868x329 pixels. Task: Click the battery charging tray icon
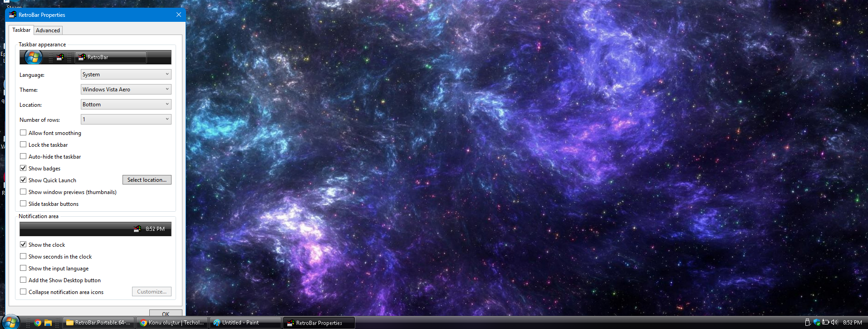825,322
